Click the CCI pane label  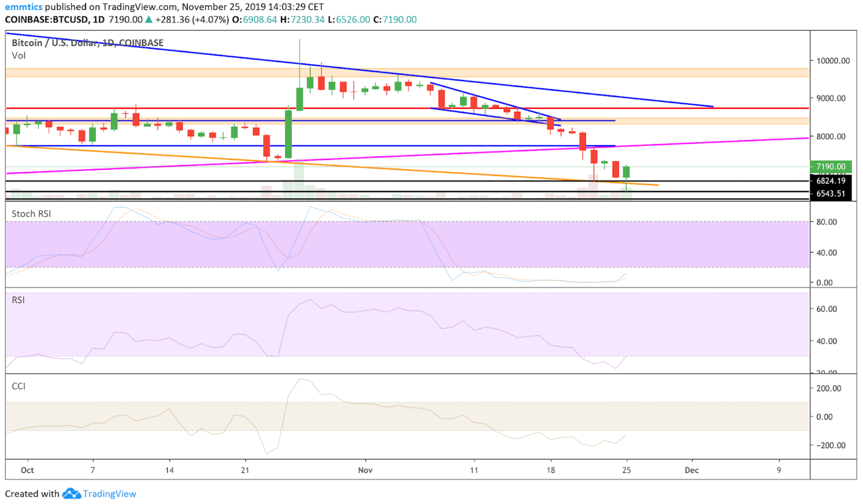[18, 386]
